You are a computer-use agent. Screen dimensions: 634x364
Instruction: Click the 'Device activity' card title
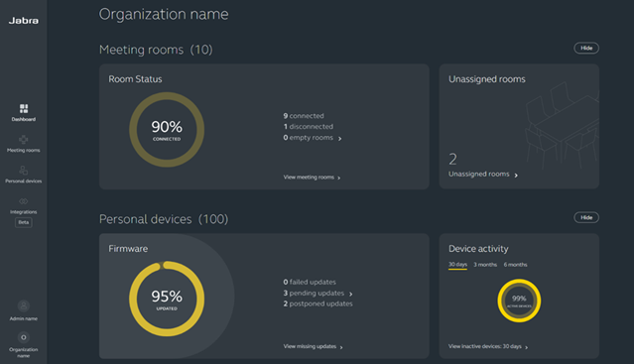[x=478, y=249]
